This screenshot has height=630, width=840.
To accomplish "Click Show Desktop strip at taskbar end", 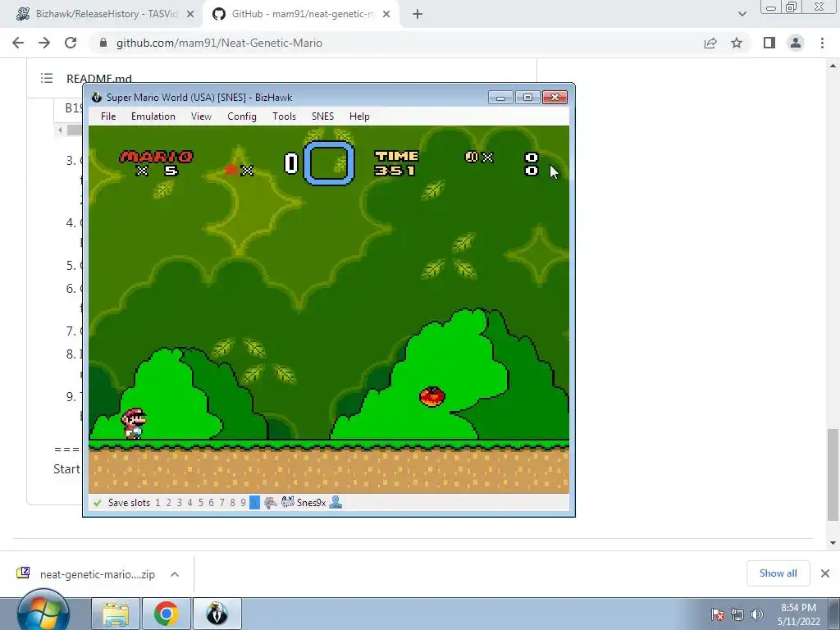I will point(834,614).
